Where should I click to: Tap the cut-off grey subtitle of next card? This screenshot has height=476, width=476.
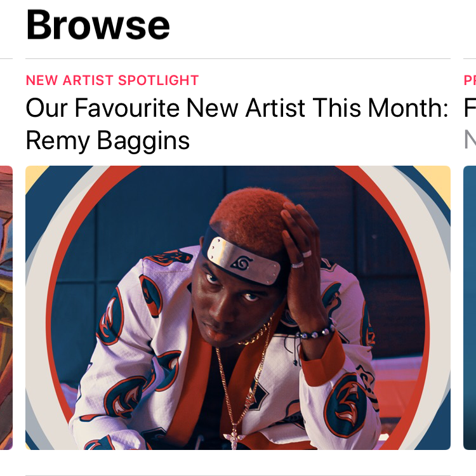[470, 140]
